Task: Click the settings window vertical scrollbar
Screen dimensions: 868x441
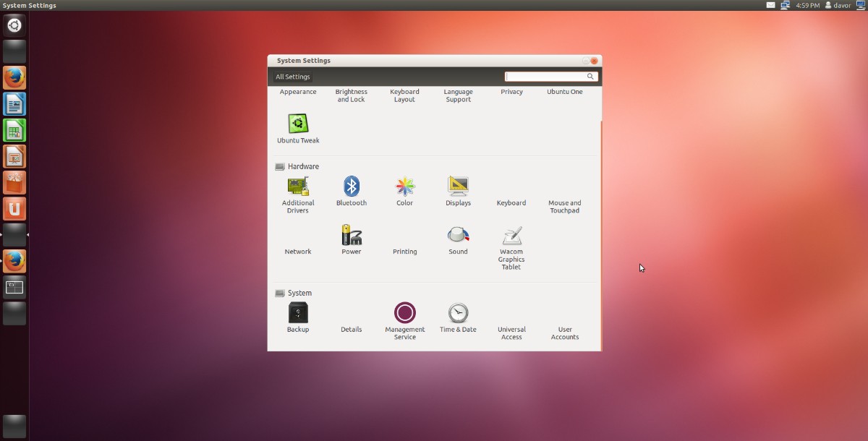Action: coord(601,236)
